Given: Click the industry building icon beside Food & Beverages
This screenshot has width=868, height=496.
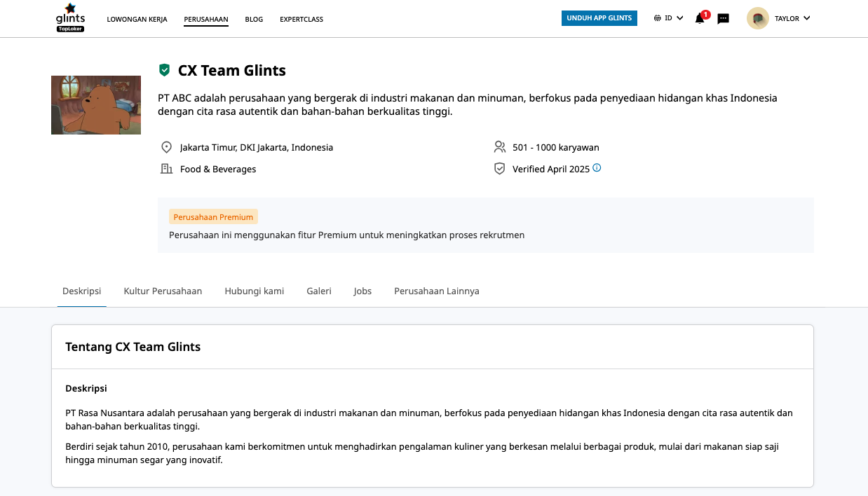Looking at the screenshot, I should pos(166,169).
